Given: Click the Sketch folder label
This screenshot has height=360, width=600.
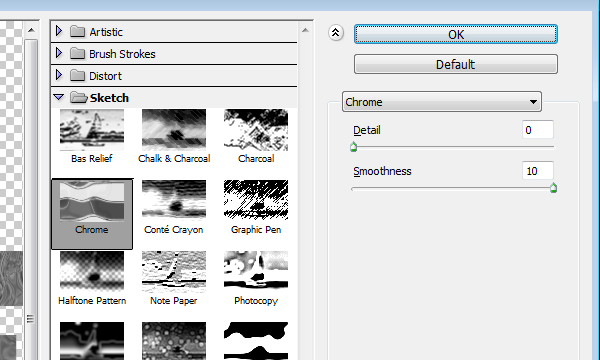Looking at the screenshot, I should [x=109, y=98].
